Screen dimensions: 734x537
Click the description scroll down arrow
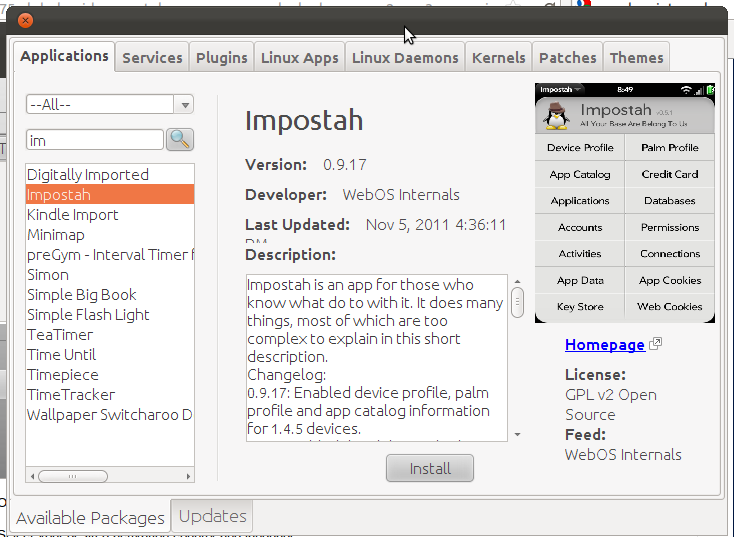(x=517, y=435)
